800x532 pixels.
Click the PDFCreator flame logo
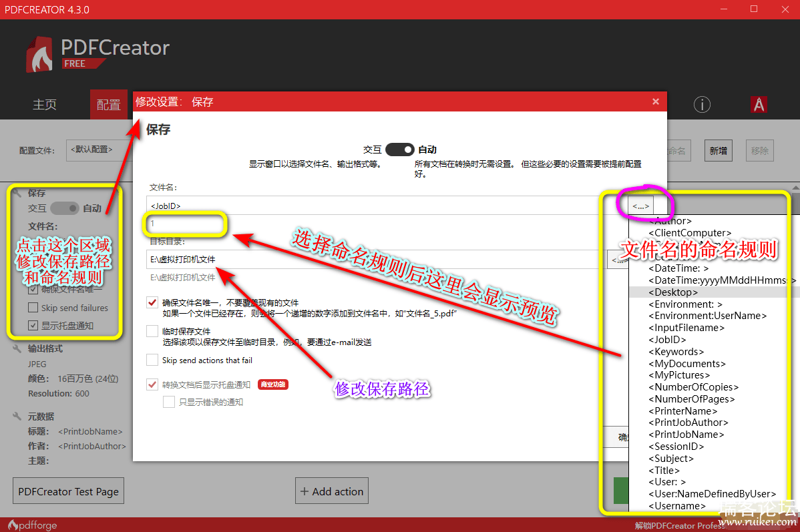click(39, 54)
